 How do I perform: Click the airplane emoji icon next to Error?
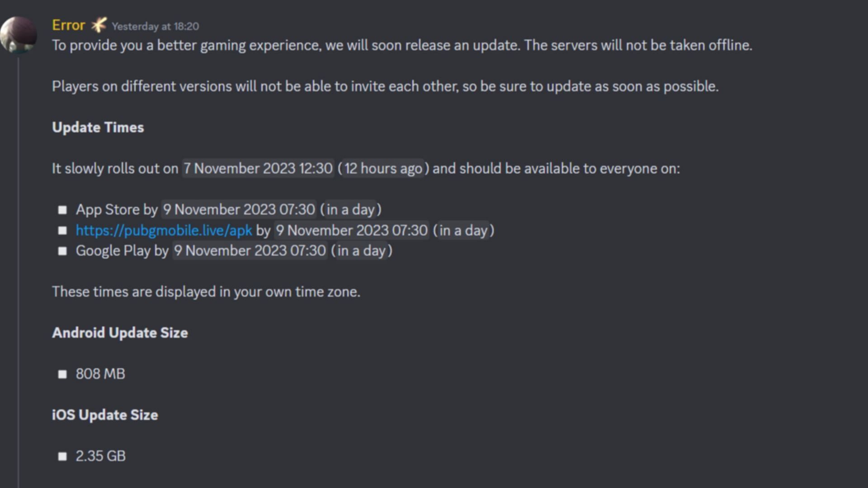point(98,24)
